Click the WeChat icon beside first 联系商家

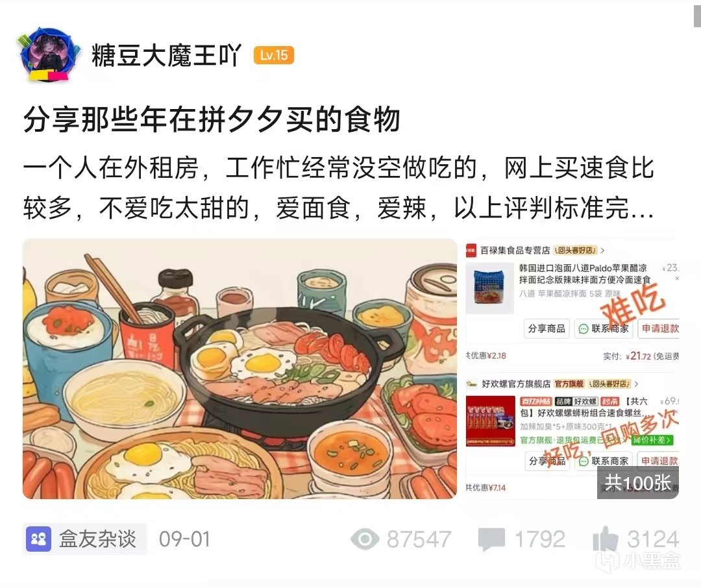coord(583,329)
